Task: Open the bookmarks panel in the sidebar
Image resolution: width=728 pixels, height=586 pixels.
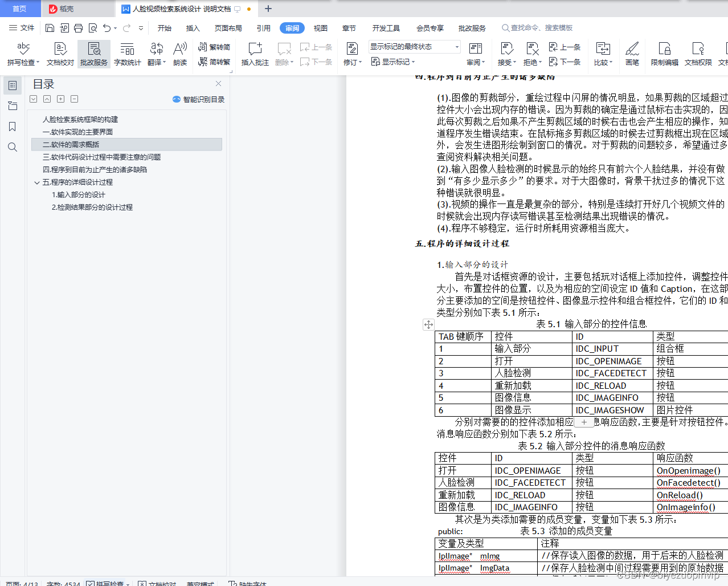Action: [12, 127]
